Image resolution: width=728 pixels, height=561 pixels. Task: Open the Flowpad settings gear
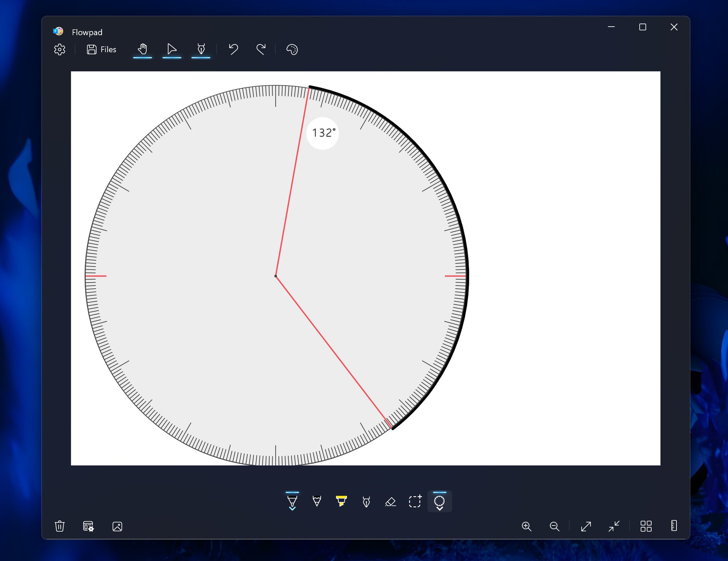click(x=59, y=50)
